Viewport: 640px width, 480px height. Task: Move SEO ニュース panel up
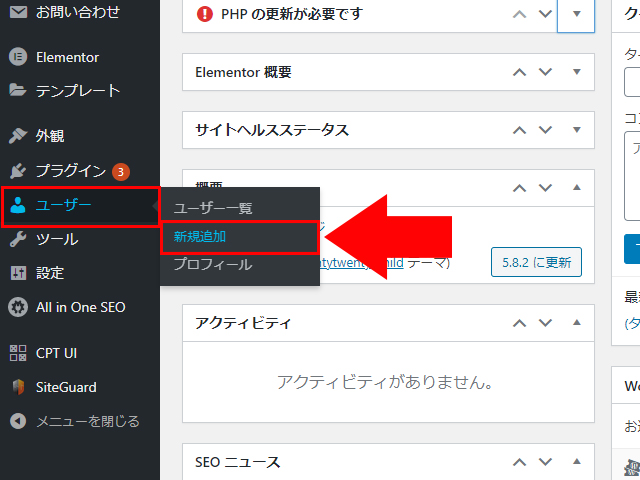(x=519, y=462)
